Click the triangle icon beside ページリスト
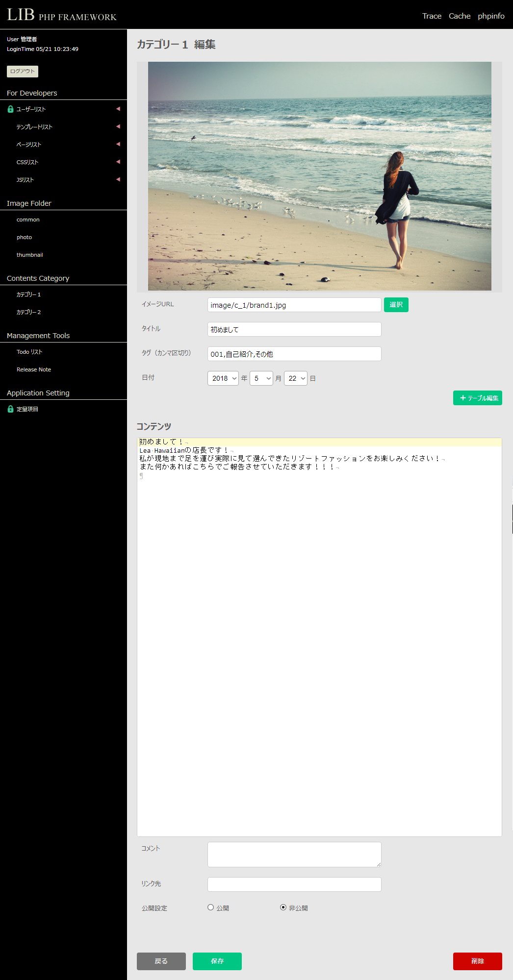 pos(118,144)
